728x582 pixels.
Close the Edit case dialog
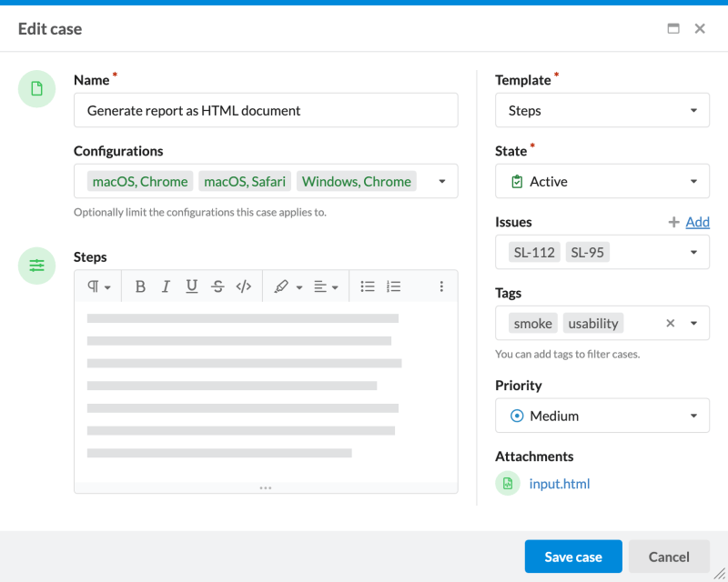[x=700, y=29]
